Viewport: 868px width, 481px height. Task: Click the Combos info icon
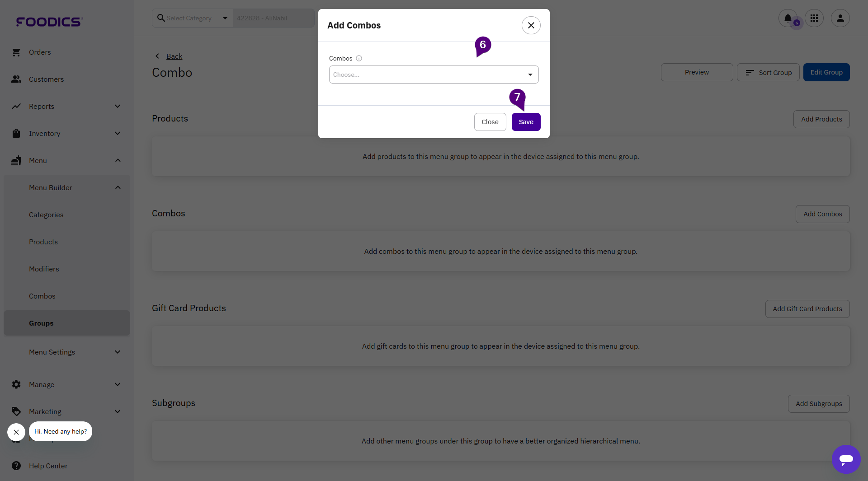pos(359,58)
